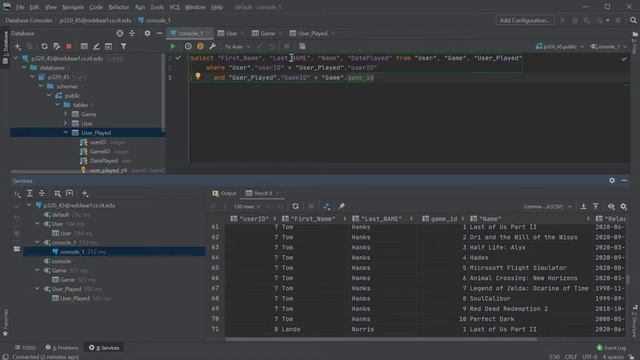640x360 pixels.
Task: Open the Event Log button
Action: (x=611, y=348)
